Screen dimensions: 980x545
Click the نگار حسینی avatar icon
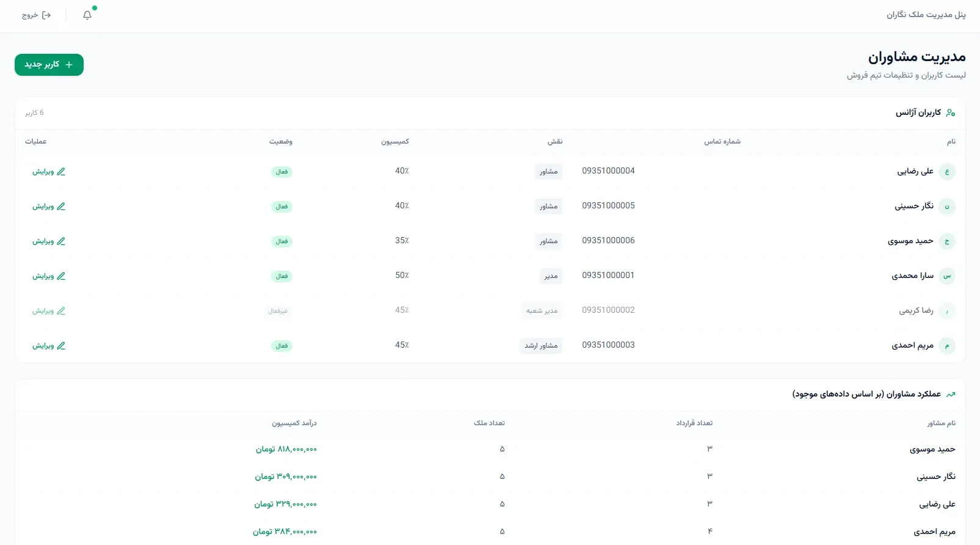point(947,207)
